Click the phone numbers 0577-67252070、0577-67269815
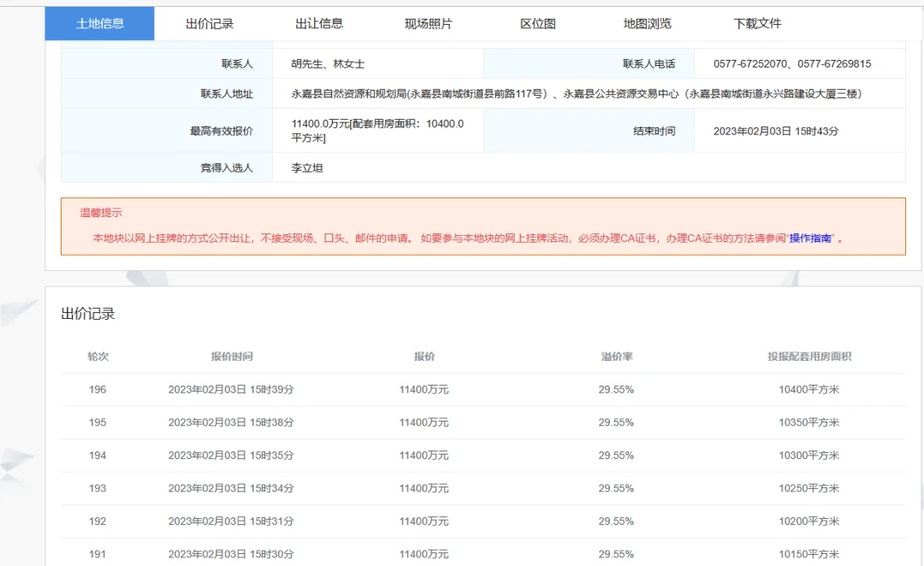This screenshot has width=924, height=566. [x=792, y=63]
